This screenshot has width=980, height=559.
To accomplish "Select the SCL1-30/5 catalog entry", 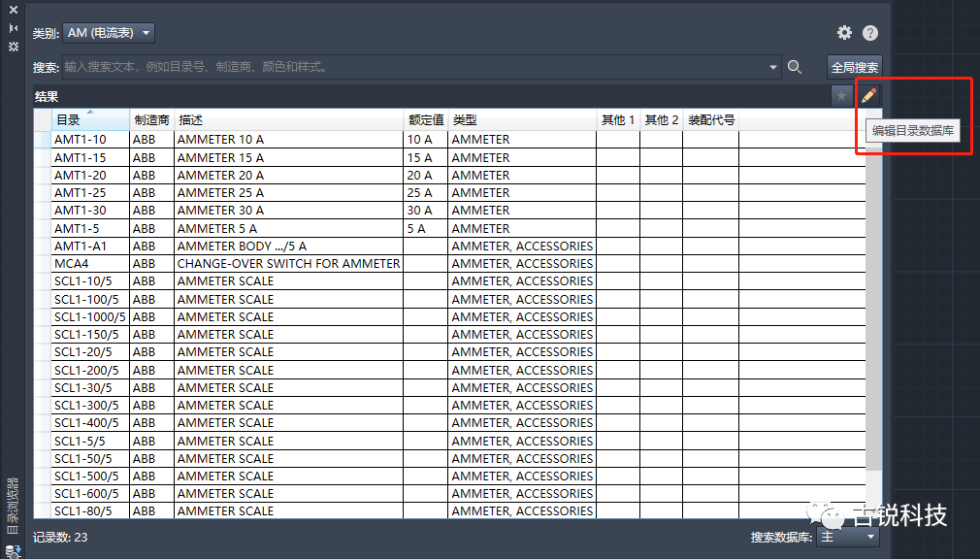I will [x=83, y=387].
